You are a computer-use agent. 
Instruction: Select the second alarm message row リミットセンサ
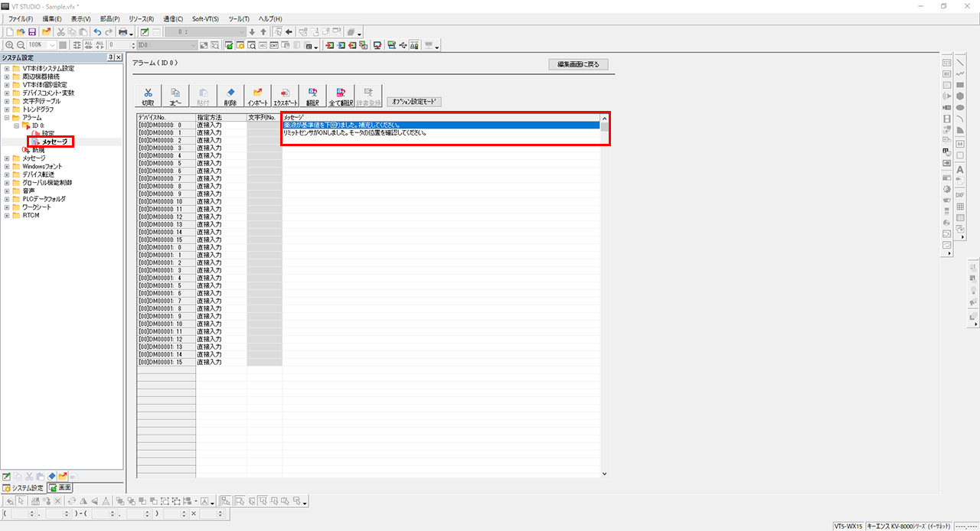pos(440,133)
